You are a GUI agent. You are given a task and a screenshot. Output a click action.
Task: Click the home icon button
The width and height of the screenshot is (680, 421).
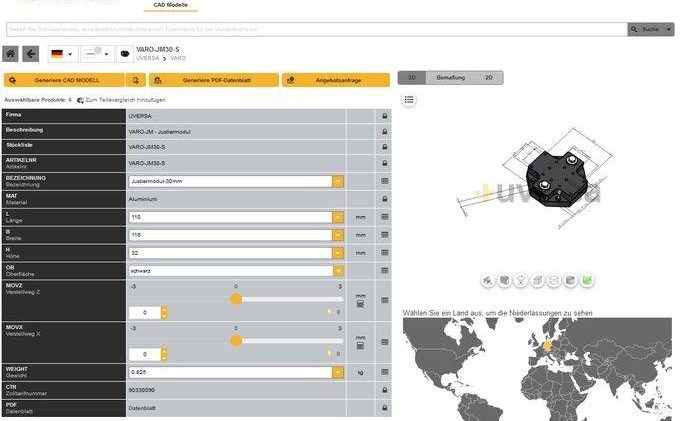(11, 54)
